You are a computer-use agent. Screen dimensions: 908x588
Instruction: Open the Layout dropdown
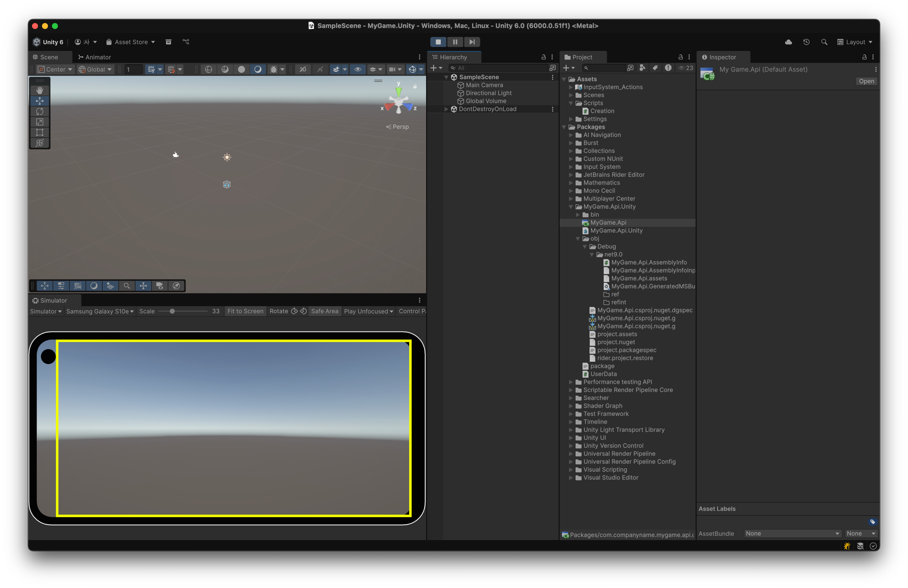(x=855, y=42)
